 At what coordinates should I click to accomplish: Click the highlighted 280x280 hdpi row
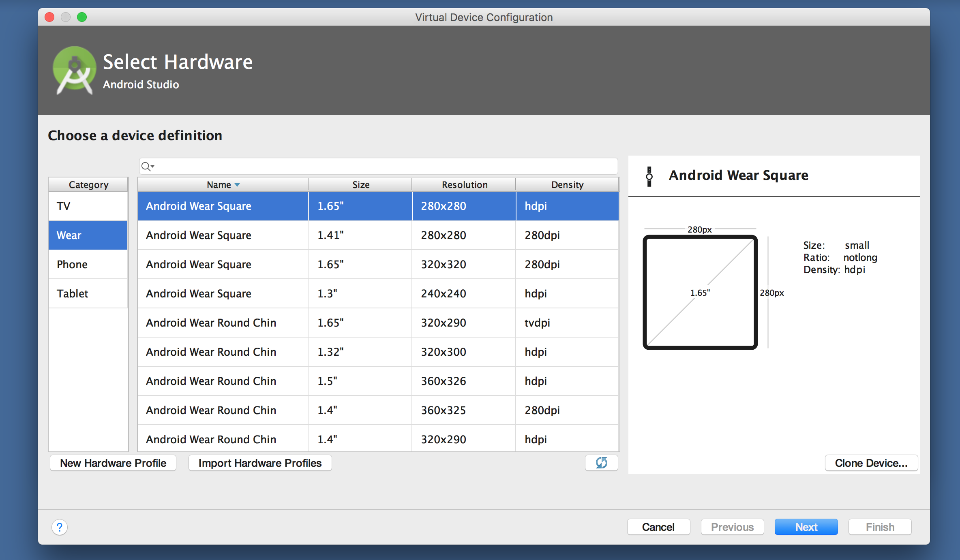coord(378,206)
